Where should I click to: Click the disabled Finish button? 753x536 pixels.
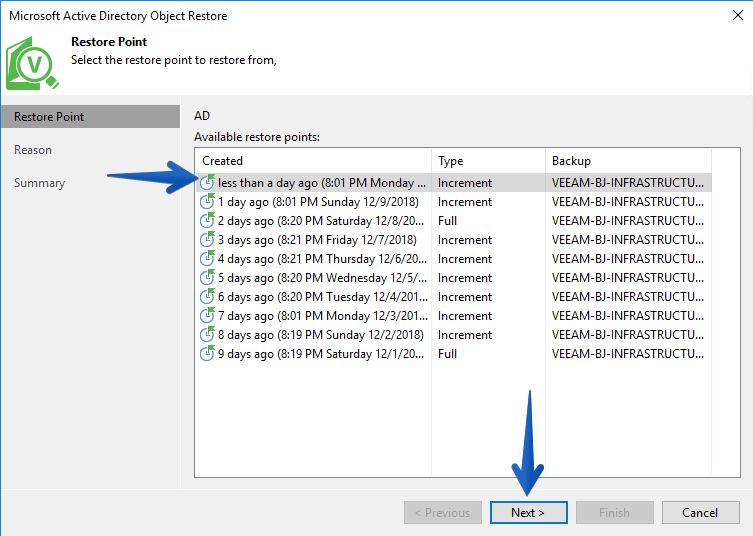(614, 512)
